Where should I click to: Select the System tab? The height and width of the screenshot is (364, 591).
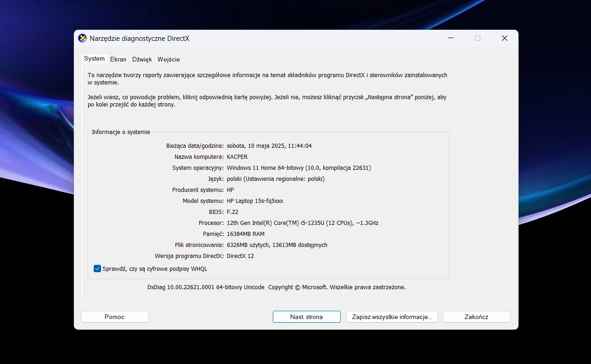[94, 59]
